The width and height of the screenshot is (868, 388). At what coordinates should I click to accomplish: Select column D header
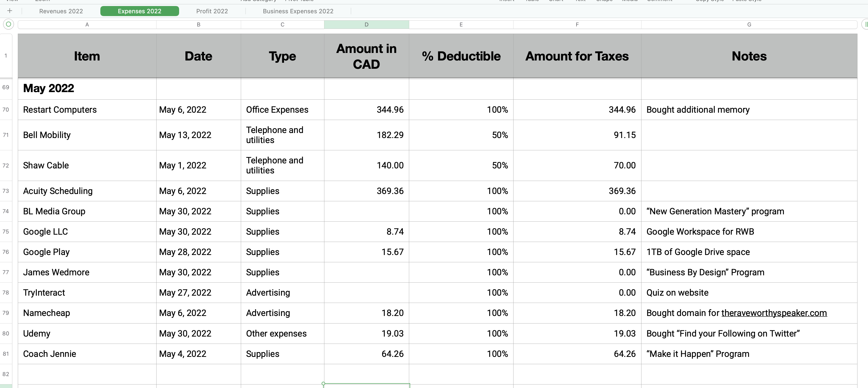tap(366, 25)
